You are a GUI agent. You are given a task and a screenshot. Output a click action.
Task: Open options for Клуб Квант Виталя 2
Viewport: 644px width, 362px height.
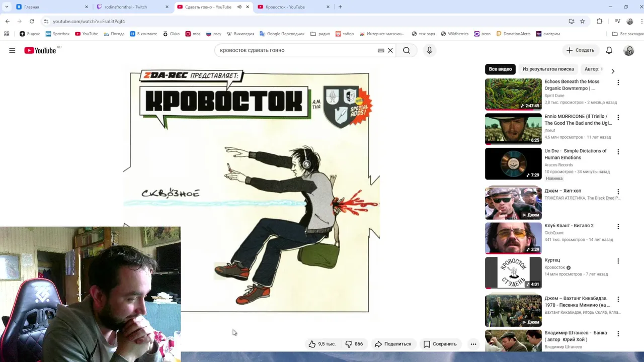[x=618, y=226]
